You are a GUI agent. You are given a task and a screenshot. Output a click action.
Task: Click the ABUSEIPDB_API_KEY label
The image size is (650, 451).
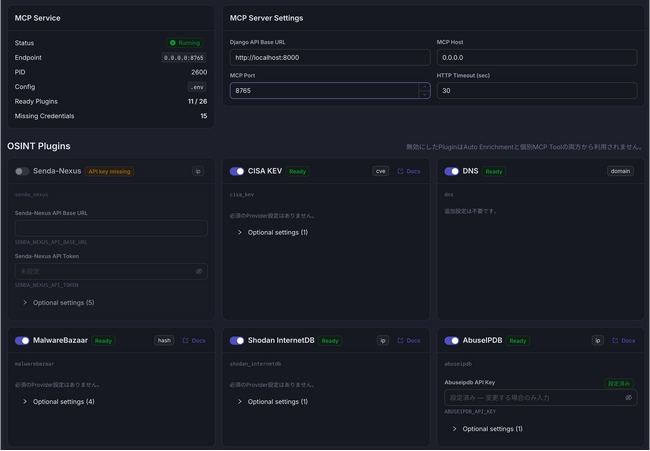470,412
